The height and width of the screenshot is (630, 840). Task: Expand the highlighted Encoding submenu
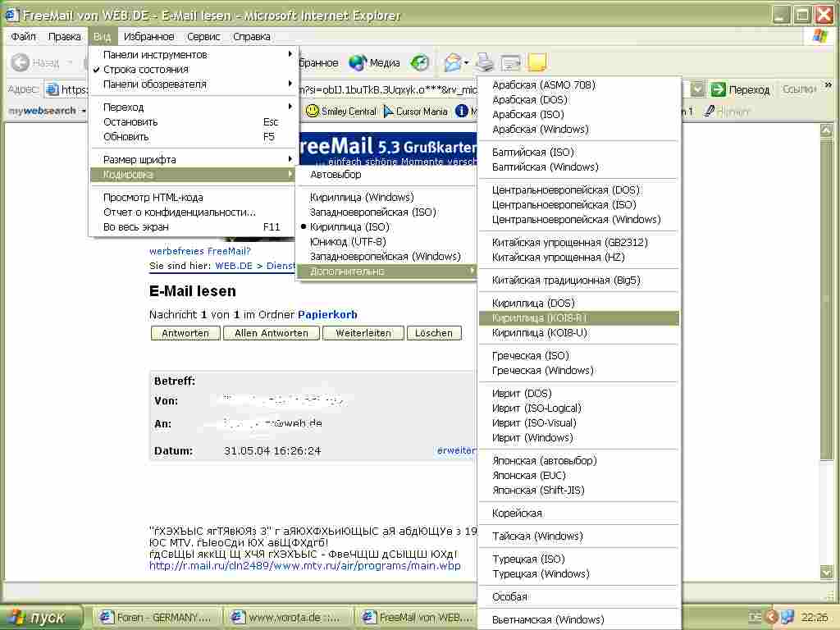coord(192,175)
